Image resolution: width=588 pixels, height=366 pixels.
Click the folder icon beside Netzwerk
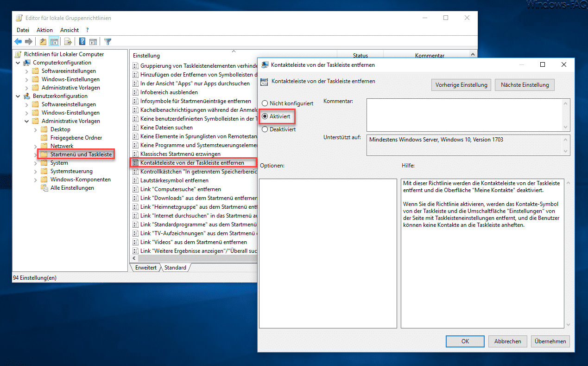pyautogui.click(x=44, y=146)
